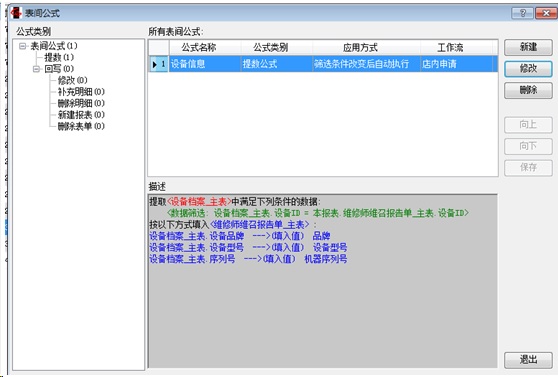Viewport: 558px width, 377px height.
Task: Select the 修改 (0) tree item
Action: click(x=73, y=80)
